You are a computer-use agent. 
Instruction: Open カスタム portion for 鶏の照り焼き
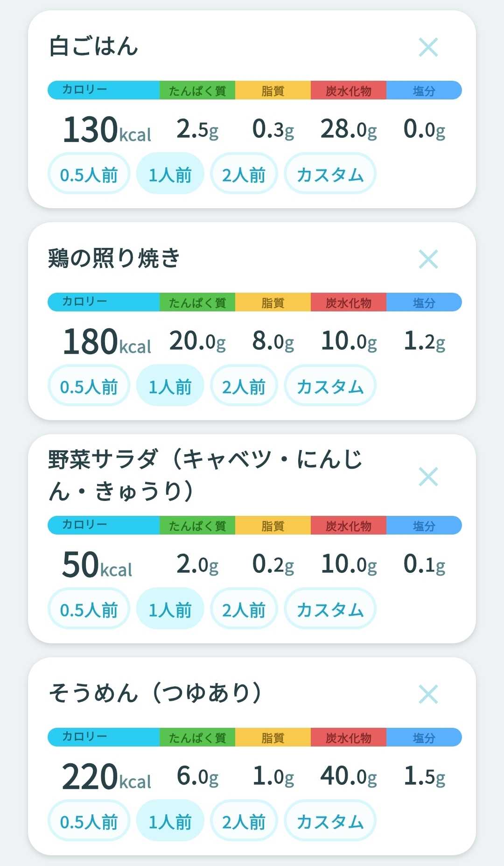[x=330, y=386]
